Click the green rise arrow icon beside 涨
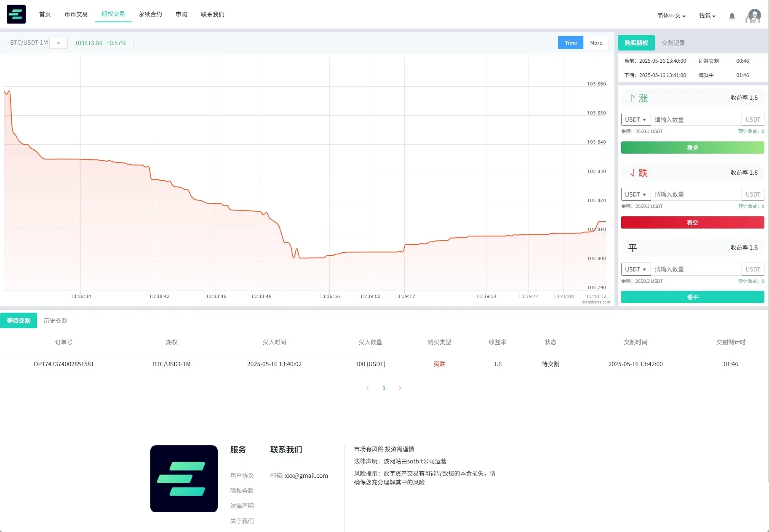This screenshot has width=769, height=532. [x=632, y=98]
